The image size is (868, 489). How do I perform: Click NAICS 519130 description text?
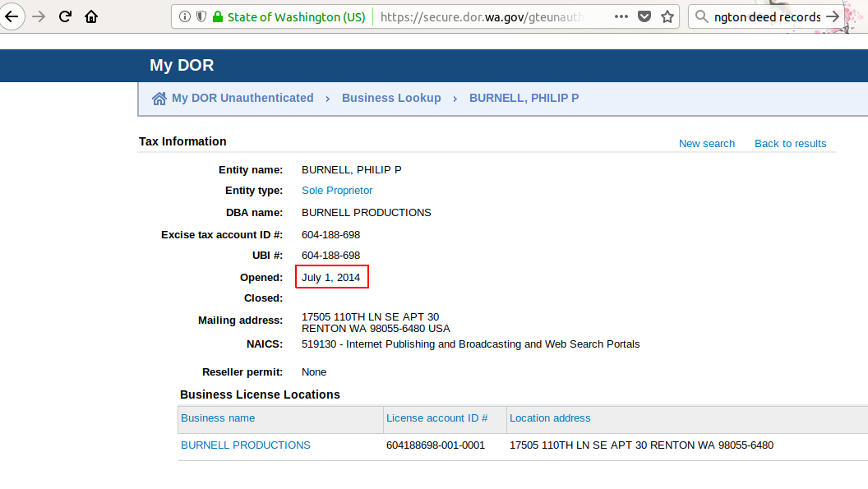[470, 344]
